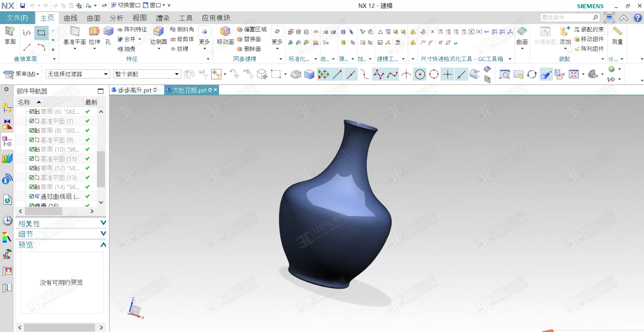Click the Help question mark icon
The width and height of the screenshot is (644, 332).
pos(638,18)
